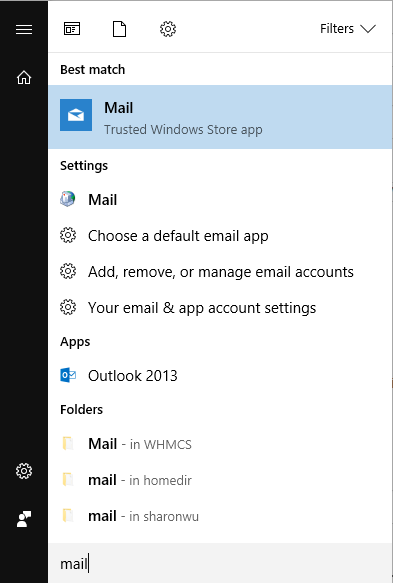Open Your email & app account settings
393x583 pixels.
tap(220, 308)
